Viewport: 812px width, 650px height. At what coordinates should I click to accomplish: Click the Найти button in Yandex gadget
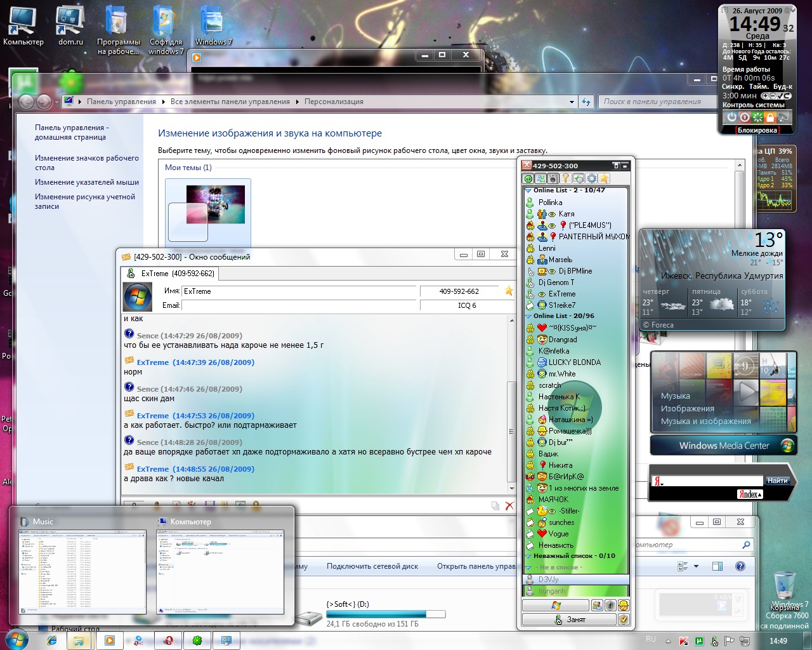(777, 481)
